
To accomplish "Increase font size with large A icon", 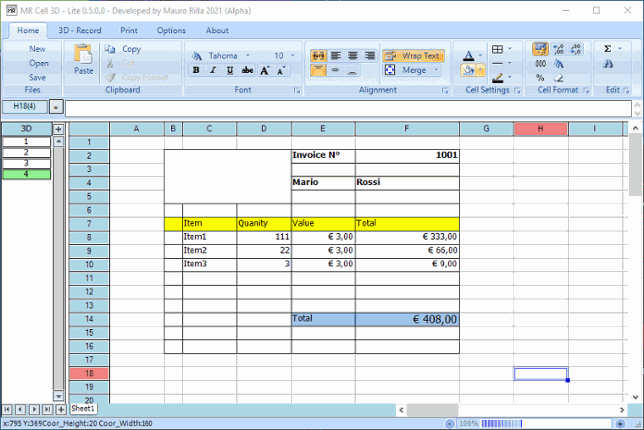I will (x=264, y=70).
